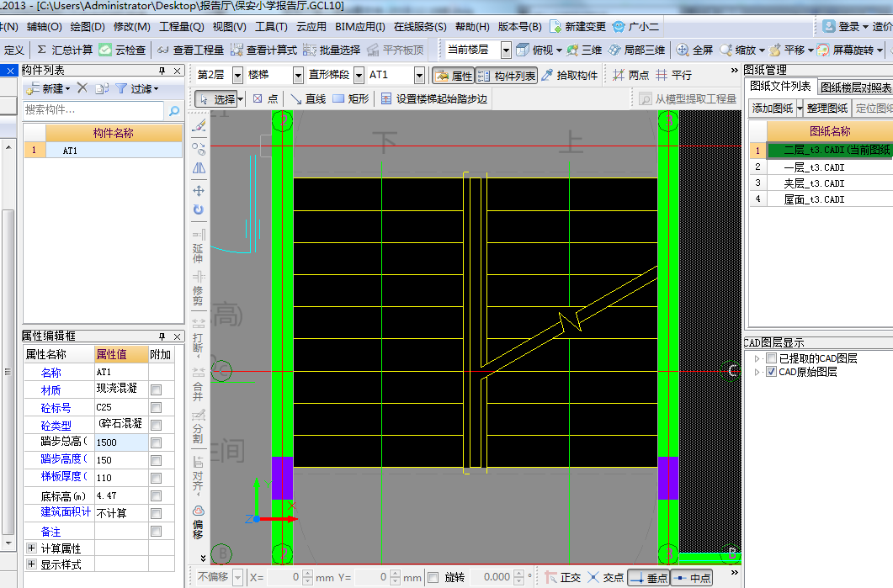Tick 附加 checkbox for 砼标号 row

tap(156, 407)
